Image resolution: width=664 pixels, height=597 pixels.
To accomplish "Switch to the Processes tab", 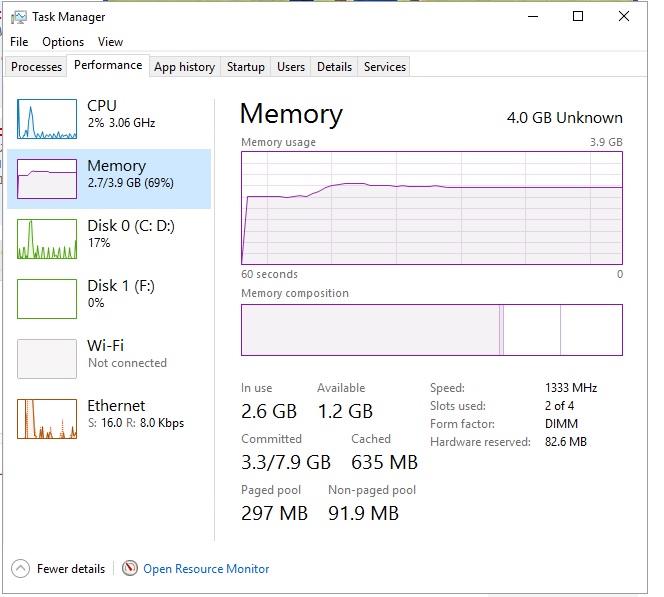I will coord(36,67).
